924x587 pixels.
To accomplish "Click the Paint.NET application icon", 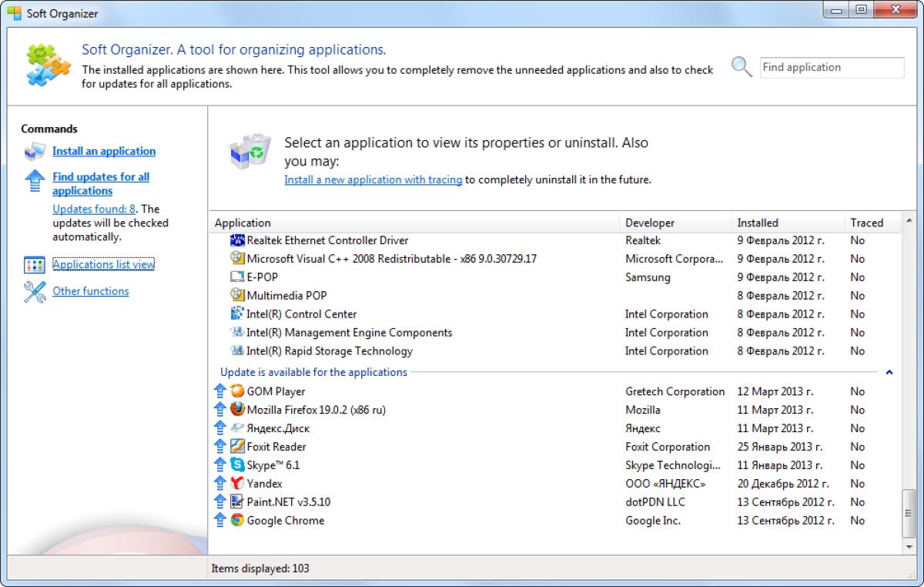I will pyautogui.click(x=236, y=502).
